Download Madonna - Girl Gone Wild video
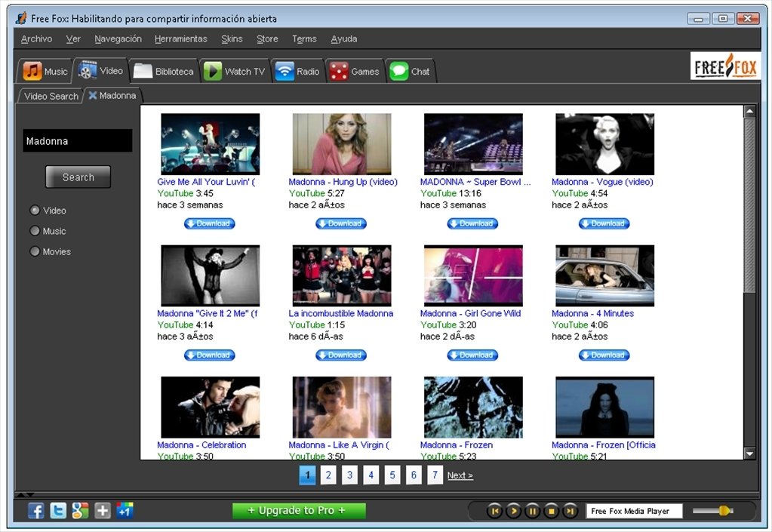Viewport: 772px width, 532px height. [472, 355]
